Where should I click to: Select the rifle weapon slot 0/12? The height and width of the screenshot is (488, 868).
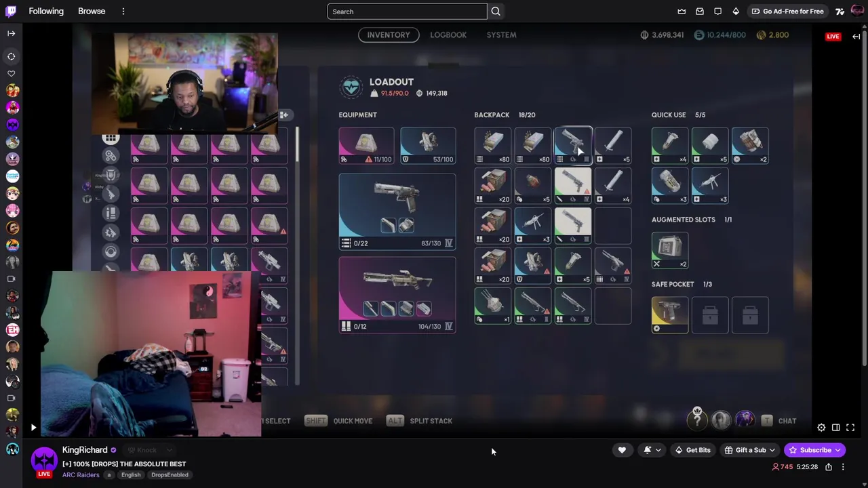click(x=397, y=295)
